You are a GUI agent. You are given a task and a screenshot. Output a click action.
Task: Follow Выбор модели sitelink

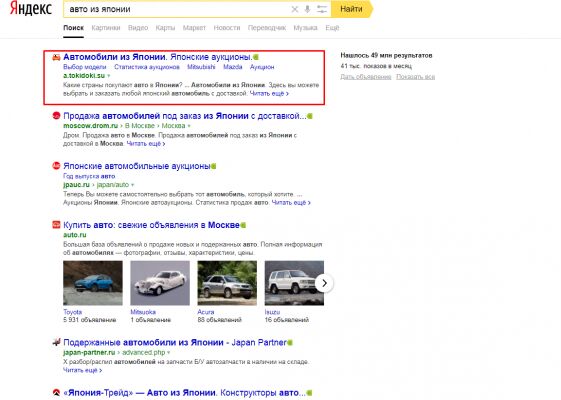tap(85, 67)
